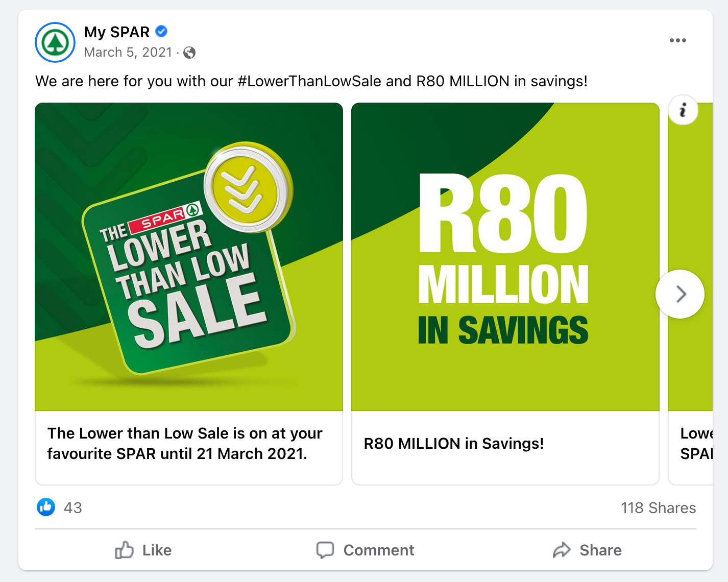Open the My SPAR page name
Image resolution: width=728 pixels, height=582 pixels.
pyautogui.click(x=117, y=32)
